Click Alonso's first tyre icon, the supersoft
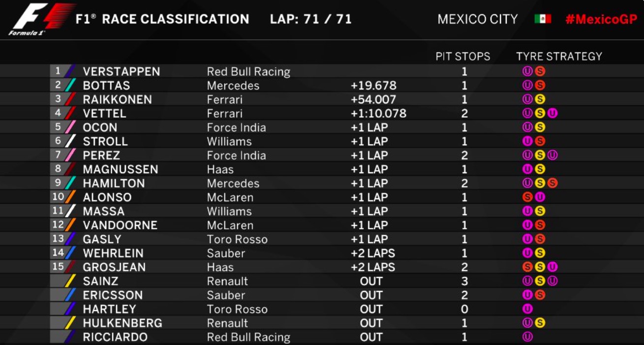The image size is (644, 345). (527, 197)
